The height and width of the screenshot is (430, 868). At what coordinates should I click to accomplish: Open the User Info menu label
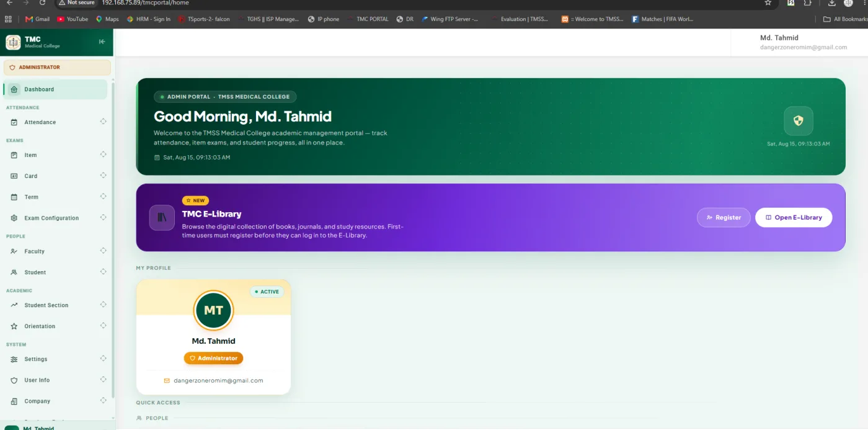coord(37,380)
